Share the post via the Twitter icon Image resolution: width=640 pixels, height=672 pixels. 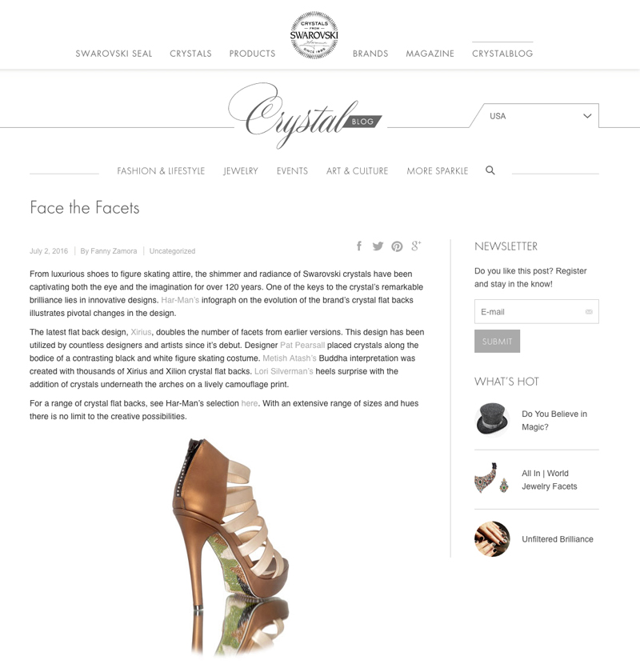coord(378,246)
